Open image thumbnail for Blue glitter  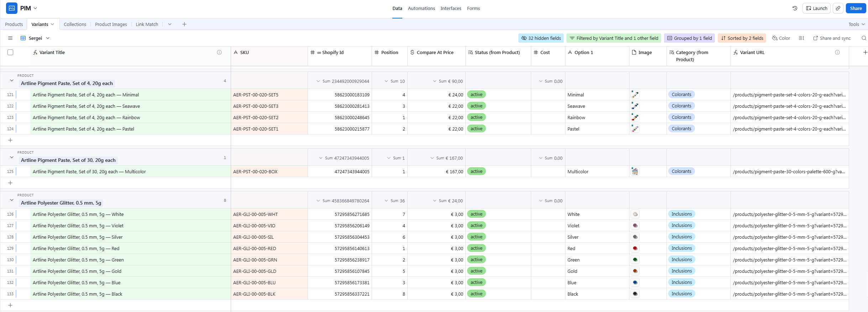tap(635, 282)
